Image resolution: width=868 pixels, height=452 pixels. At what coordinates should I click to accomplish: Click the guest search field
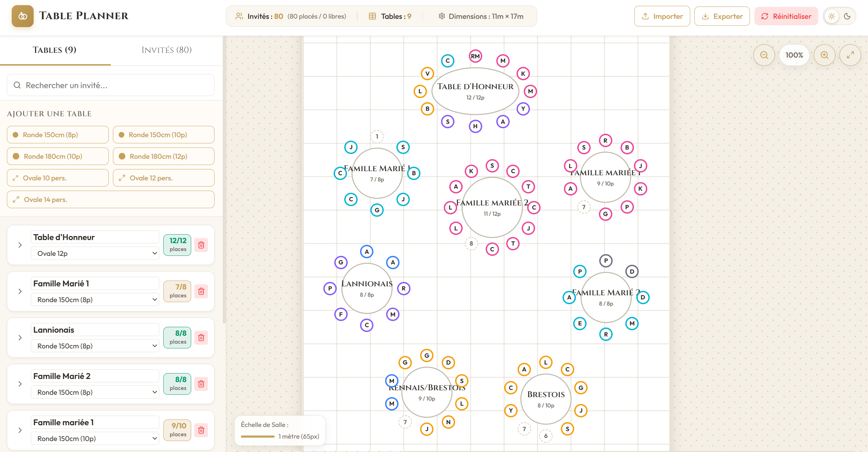111,85
